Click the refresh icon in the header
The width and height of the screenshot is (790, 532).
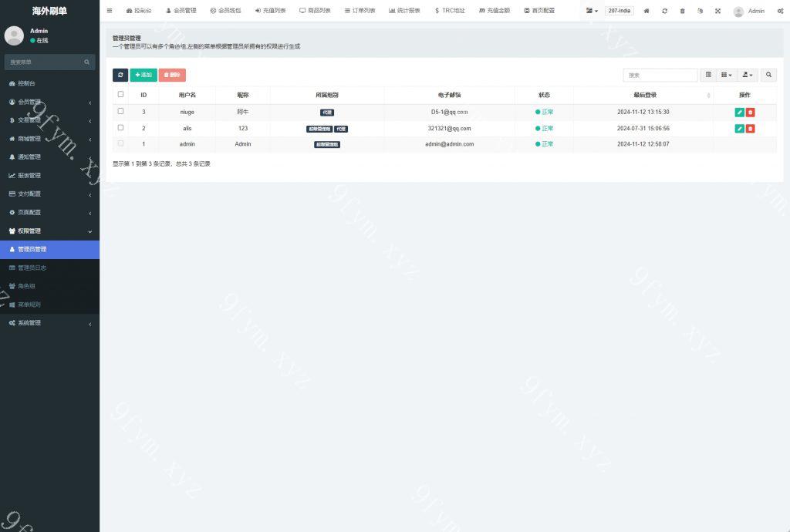click(x=664, y=11)
